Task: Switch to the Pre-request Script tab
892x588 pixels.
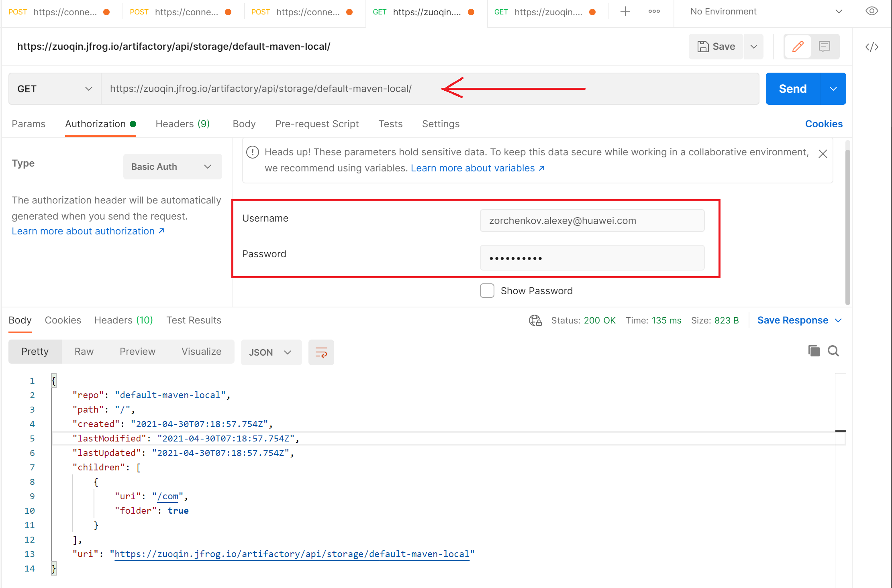Action: 317,124
